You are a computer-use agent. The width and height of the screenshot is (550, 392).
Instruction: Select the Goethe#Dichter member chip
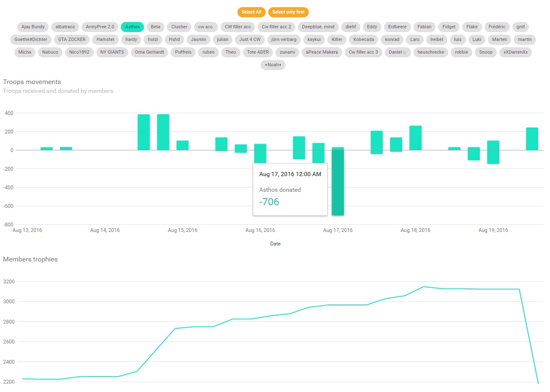tap(31, 40)
